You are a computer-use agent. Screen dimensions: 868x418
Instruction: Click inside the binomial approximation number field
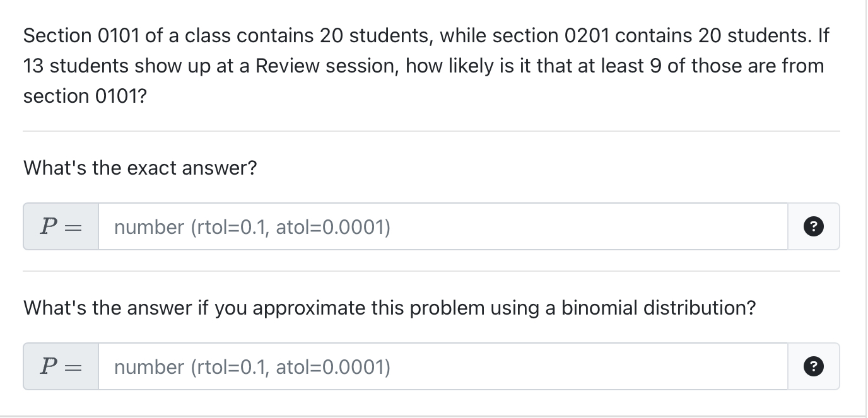tap(442, 366)
